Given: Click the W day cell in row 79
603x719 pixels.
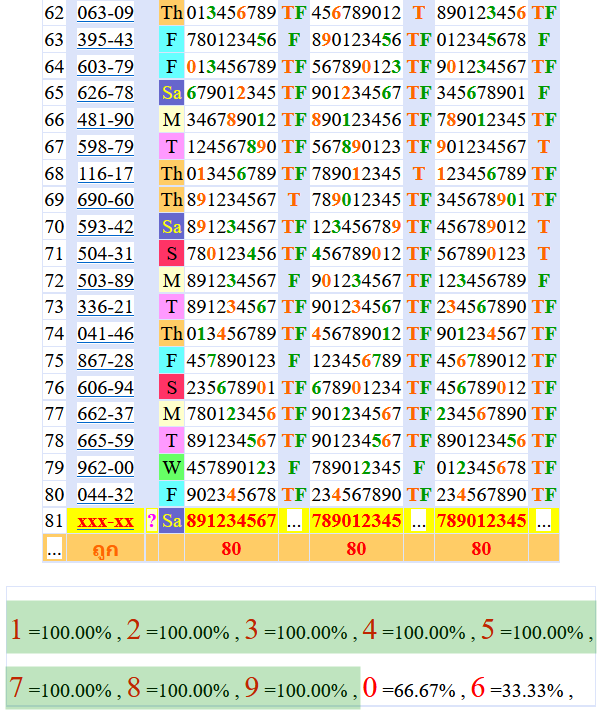Looking at the screenshot, I should point(171,468).
